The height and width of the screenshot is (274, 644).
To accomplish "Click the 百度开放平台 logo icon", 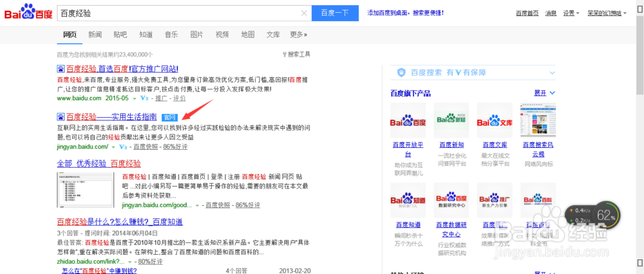I will [408, 120].
